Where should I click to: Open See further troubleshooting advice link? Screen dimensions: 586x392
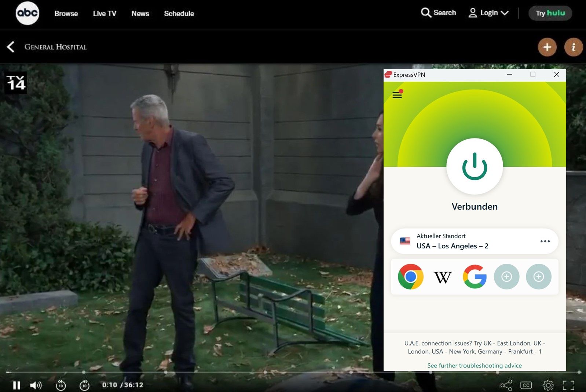[475, 365]
